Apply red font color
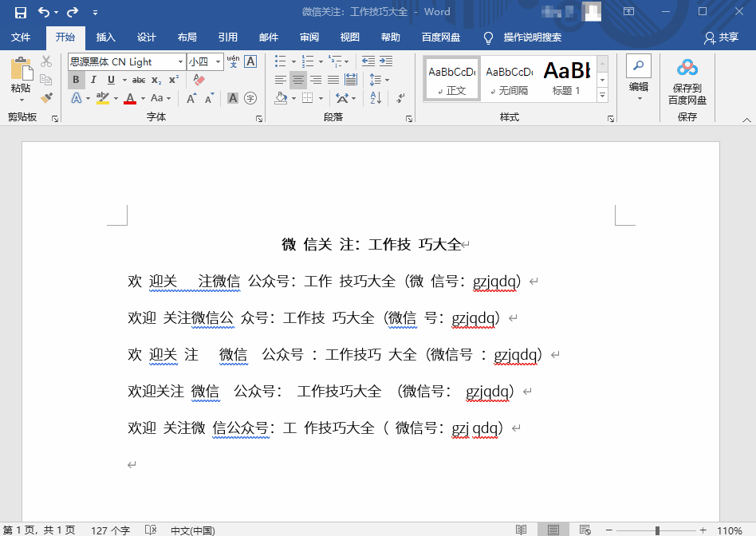The width and height of the screenshot is (756, 536). pyautogui.click(x=130, y=98)
